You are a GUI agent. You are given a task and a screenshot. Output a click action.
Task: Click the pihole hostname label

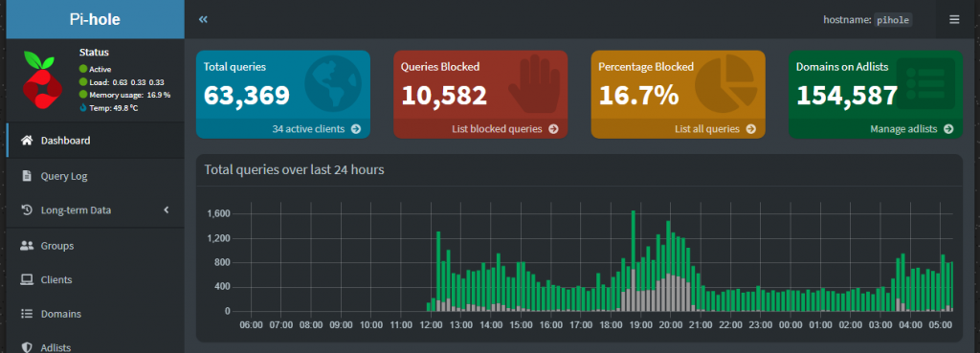click(893, 20)
